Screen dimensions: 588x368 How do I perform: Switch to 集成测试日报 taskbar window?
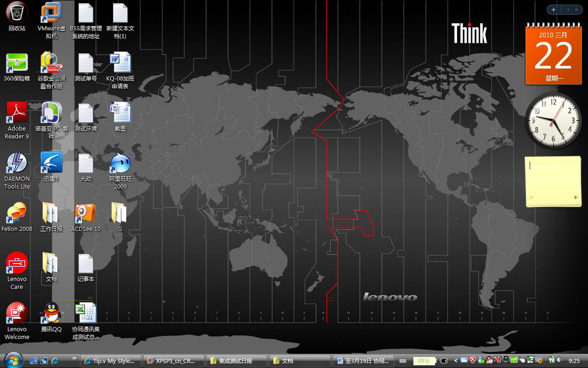point(237,361)
